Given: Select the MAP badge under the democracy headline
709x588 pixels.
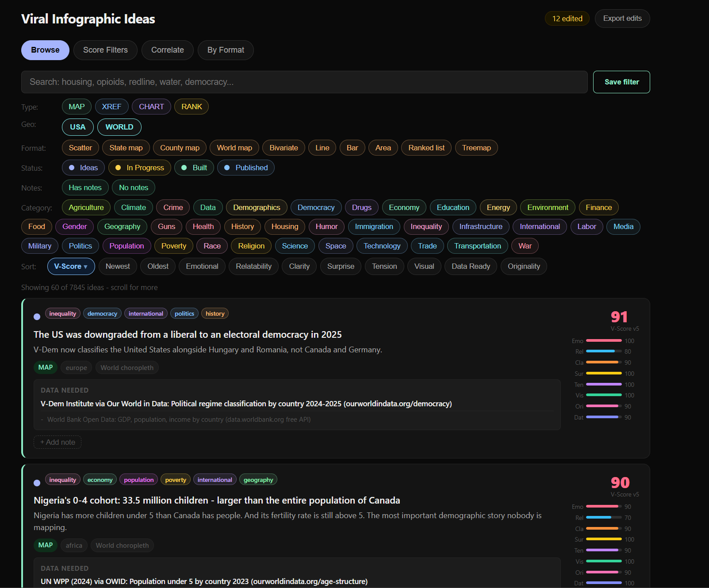Looking at the screenshot, I should [45, 367].
